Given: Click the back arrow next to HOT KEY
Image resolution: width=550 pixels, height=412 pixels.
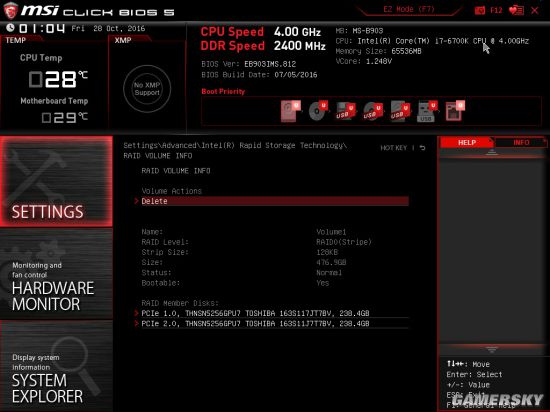Looking at the screenshot, I should 423,148.
